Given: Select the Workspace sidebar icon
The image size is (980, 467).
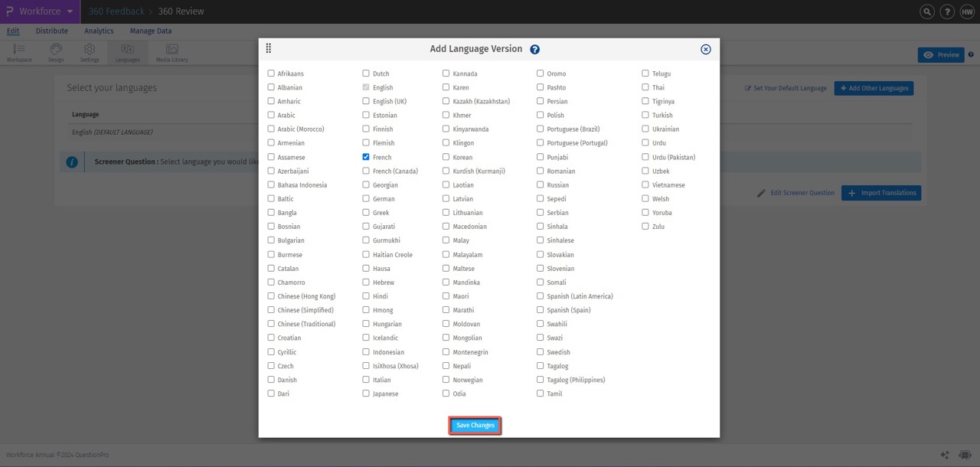Looking at the screenshot, I should coord(18,51).
